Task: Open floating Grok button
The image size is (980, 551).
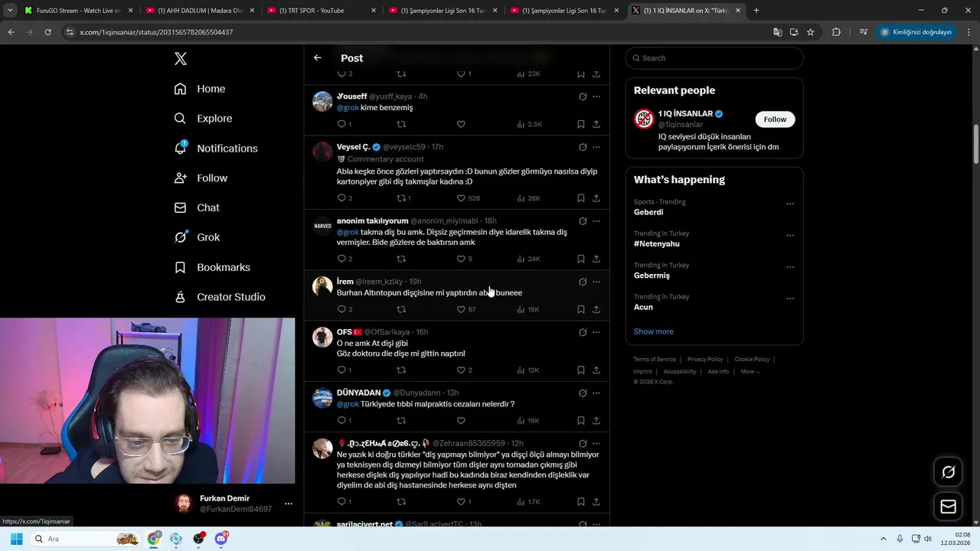Action: click(948, 472)
